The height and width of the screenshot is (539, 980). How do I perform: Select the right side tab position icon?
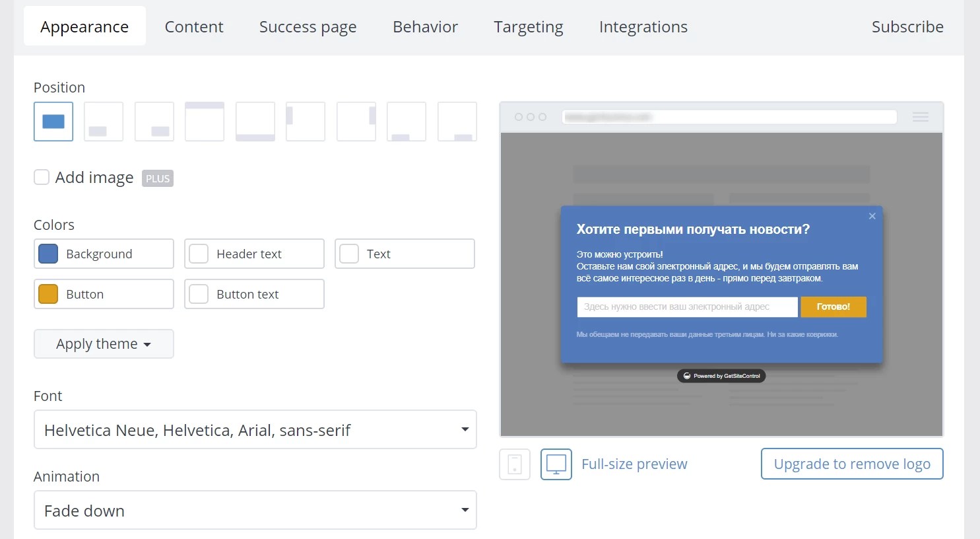[356, 122]
